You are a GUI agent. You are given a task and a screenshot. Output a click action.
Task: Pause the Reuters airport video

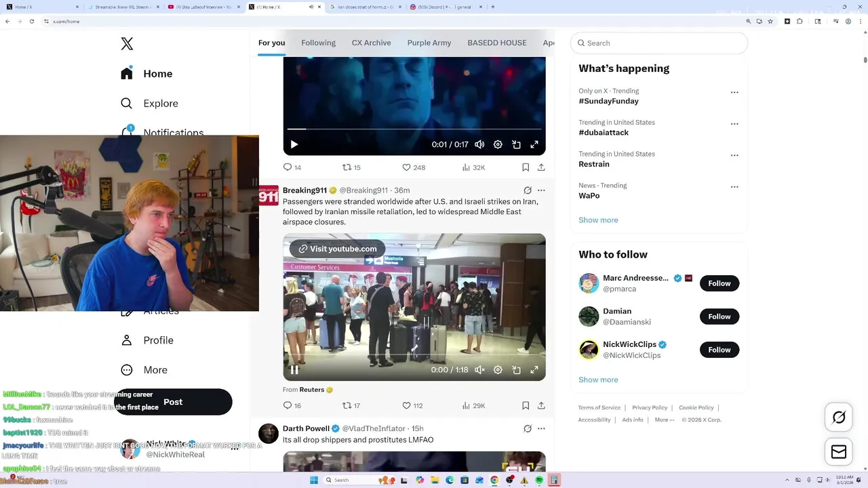tap(294, 370)
